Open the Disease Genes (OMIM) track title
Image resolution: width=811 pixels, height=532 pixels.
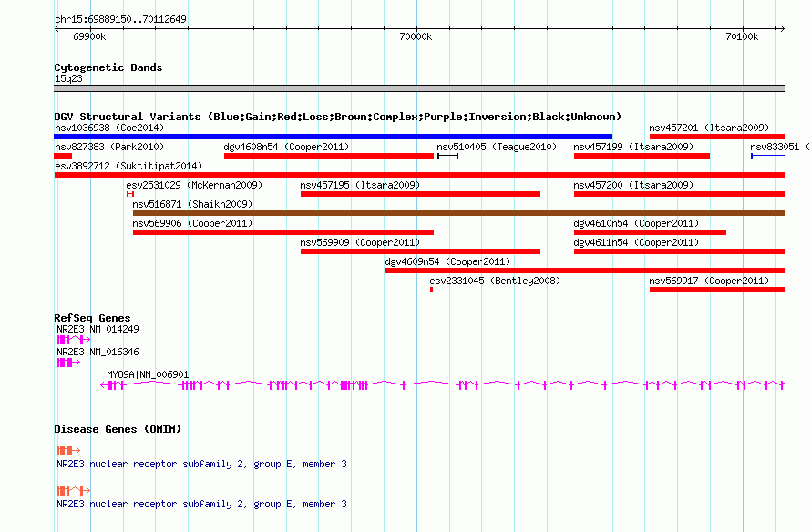click(x=118, y=430)
